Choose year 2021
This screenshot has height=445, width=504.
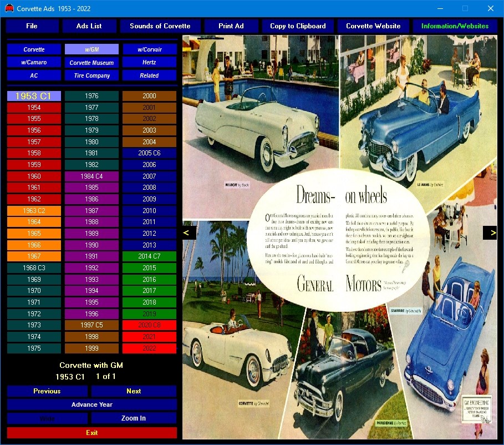pos(150,337)
